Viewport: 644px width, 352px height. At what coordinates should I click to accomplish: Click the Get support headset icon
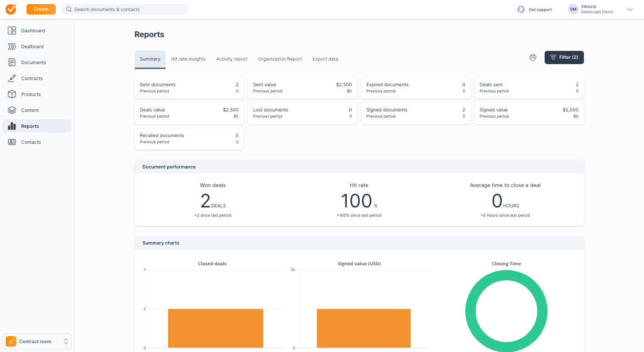pyautogui.click(x=521, y=9)
